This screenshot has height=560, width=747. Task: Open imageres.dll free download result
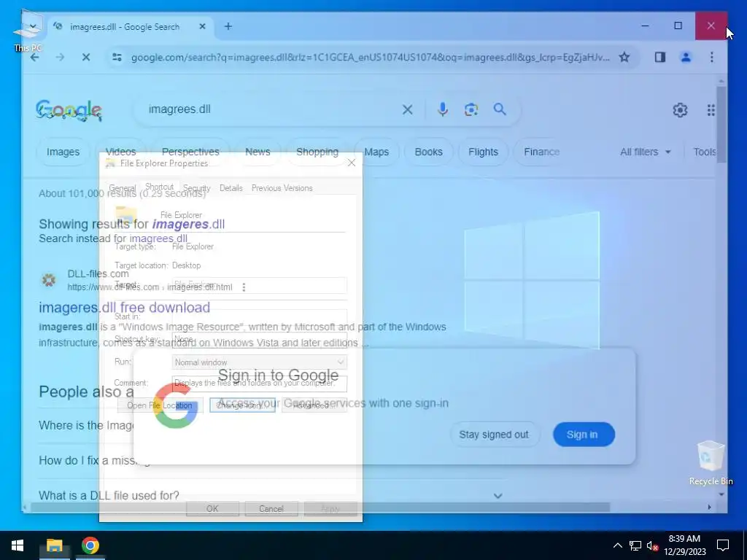coord(124,307)
